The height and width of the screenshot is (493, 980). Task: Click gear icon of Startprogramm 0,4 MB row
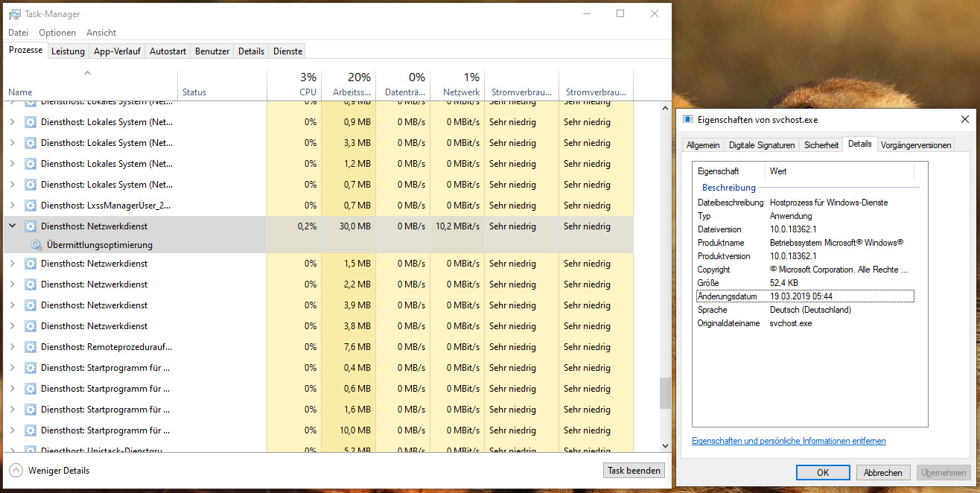(x=31, y=368)
